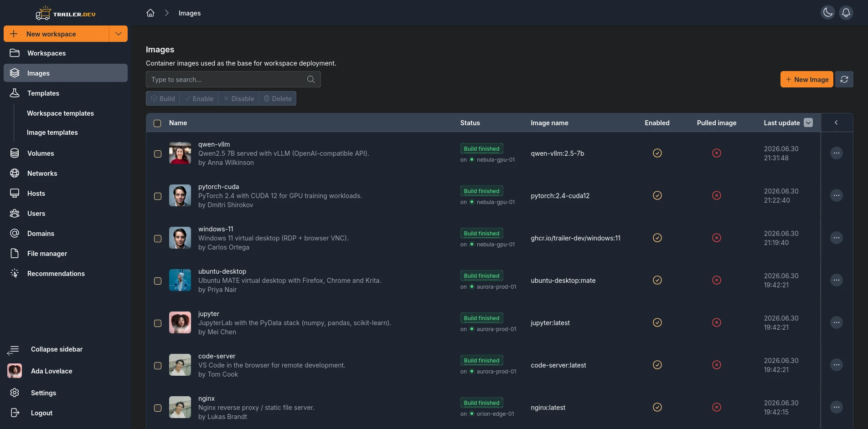Open Volumes page
Image resolution: width=868 pixels, height=429 pixels.
click(66, 153)
